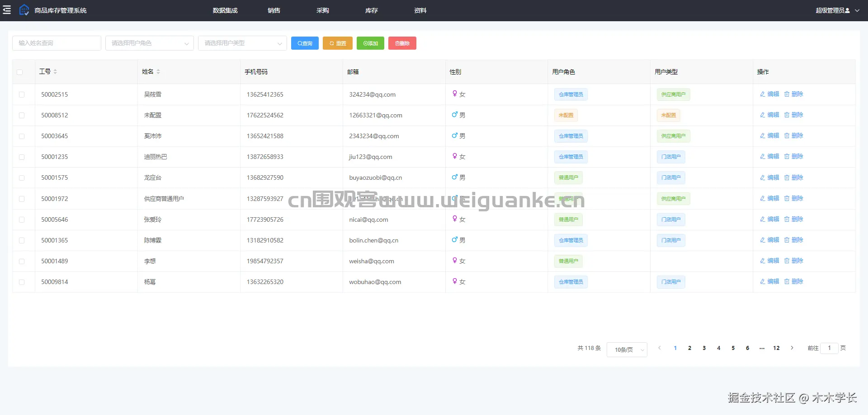Go to next page arrow
868x415 pixels.
click(x=792, y=348)
